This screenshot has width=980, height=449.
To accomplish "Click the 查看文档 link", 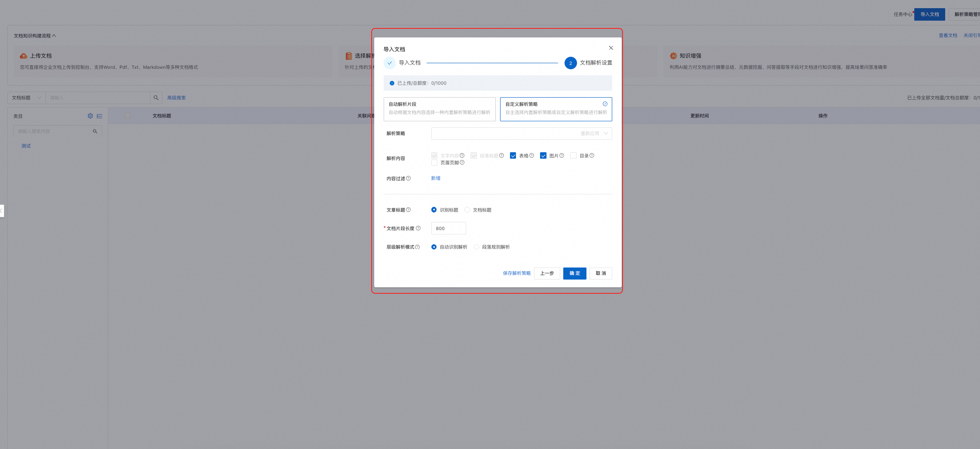I will (948, 35).
